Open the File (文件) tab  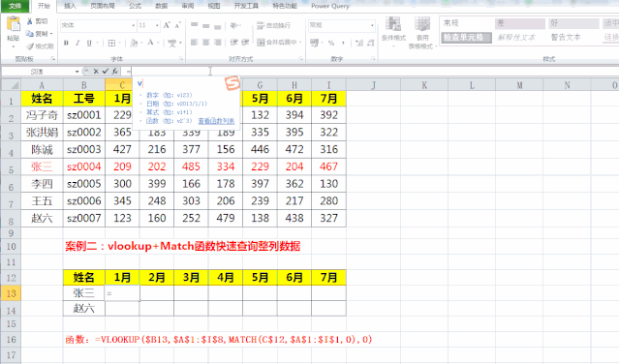point(15,6)
